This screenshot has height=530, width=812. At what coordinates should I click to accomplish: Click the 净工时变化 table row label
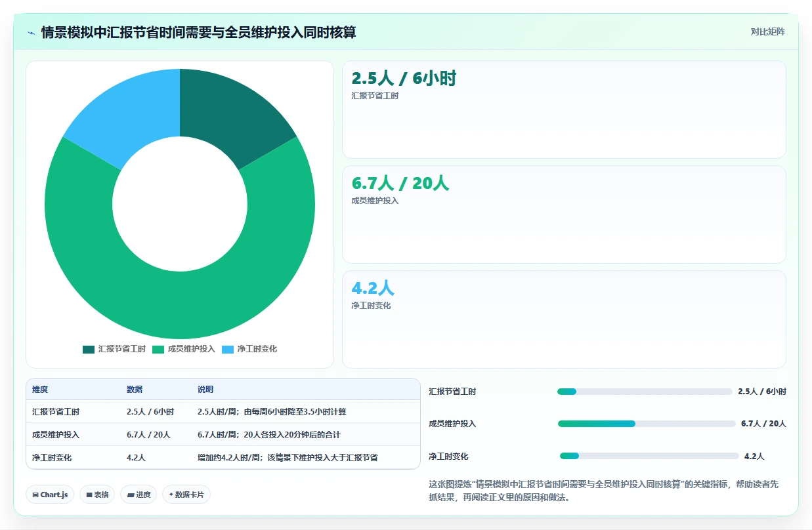pyautogui.click(x=52, y=458)
